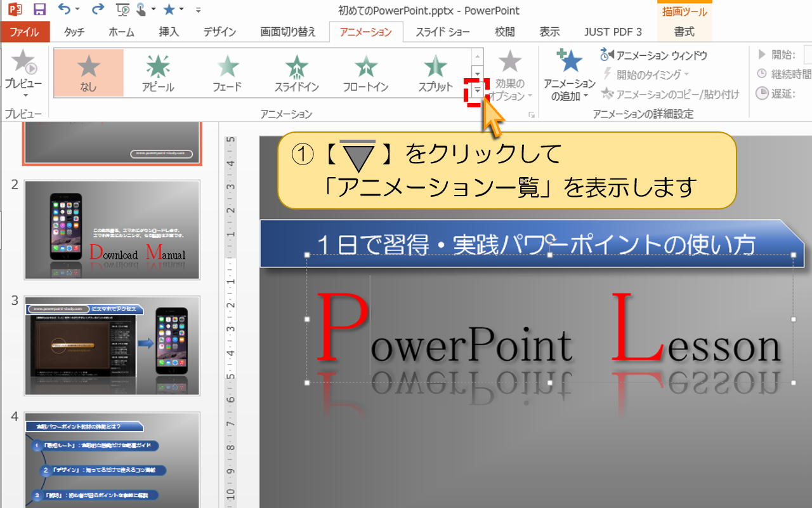Switch to the タッチ tab

coord(74,32)
